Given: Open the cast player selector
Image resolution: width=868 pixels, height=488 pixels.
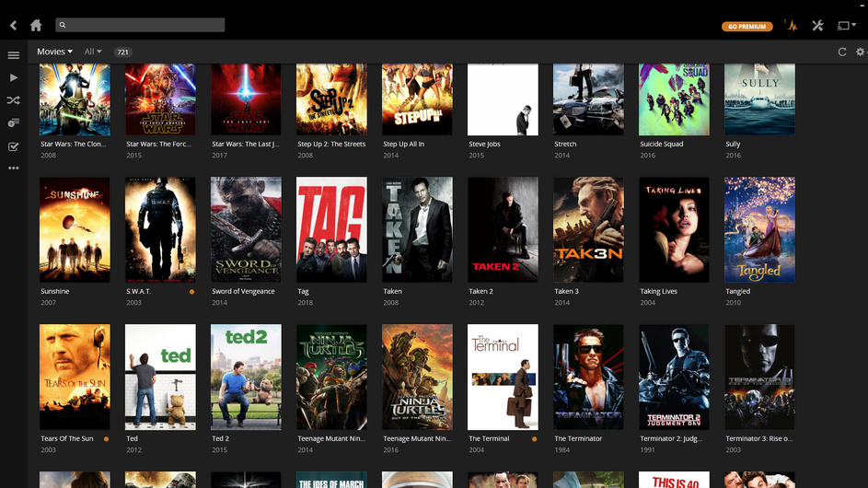Looking at the screenshot, I should click(847, 26).
